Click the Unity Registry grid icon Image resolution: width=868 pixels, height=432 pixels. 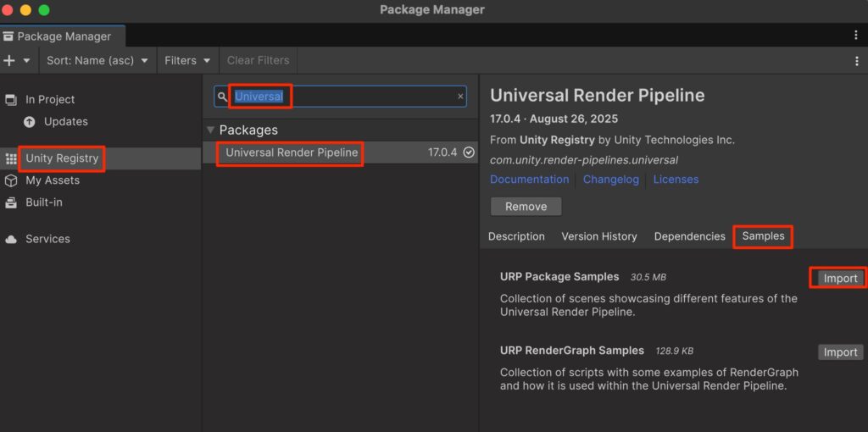point(10,158)
